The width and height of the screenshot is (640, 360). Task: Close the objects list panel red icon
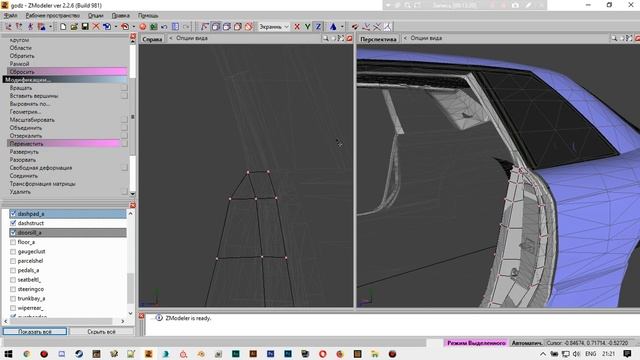coord(133,205)
